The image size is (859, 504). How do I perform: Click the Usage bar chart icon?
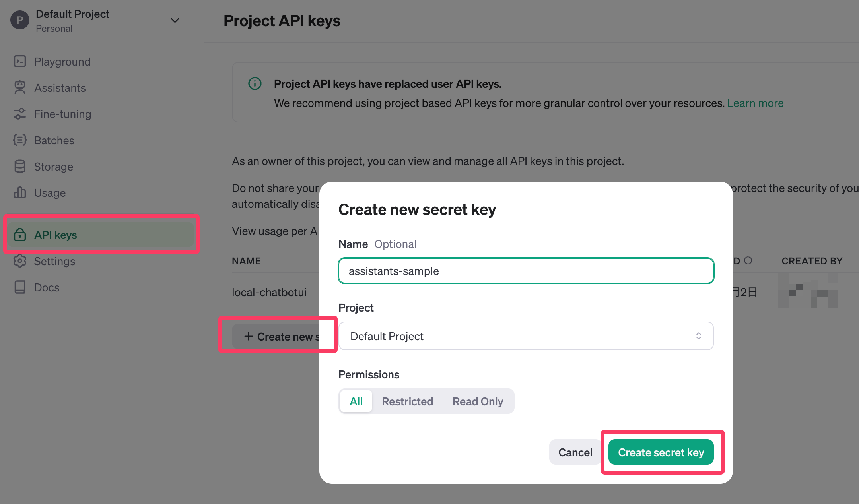coord(20,193)
